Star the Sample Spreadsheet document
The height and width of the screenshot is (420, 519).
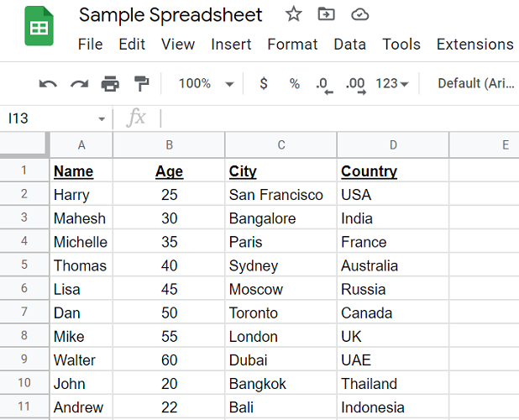293,14
